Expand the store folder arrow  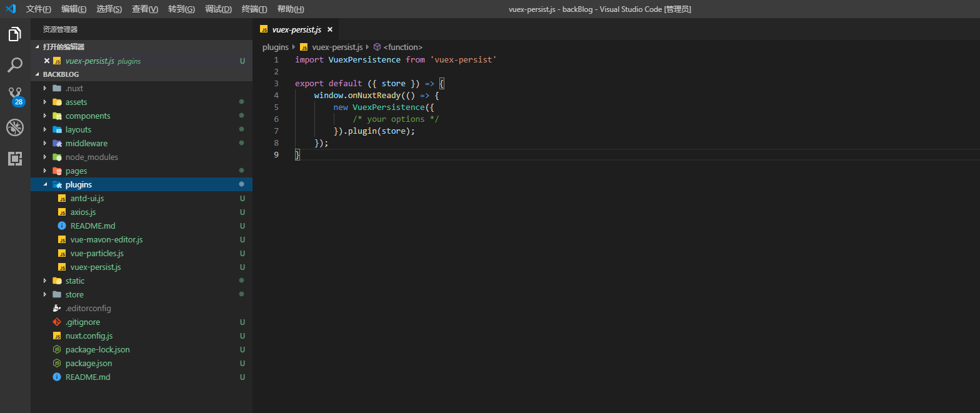pos(45,294)
